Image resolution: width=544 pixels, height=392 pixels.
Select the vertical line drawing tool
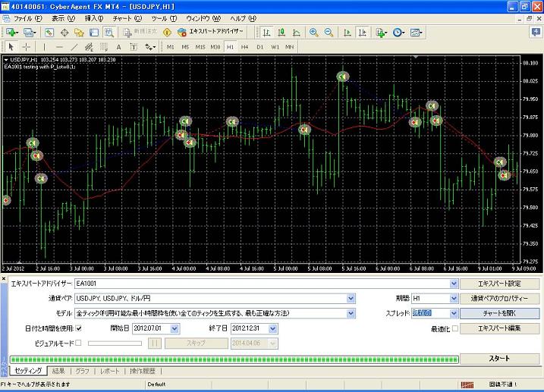pyautogui.click(x=44, y=47)
